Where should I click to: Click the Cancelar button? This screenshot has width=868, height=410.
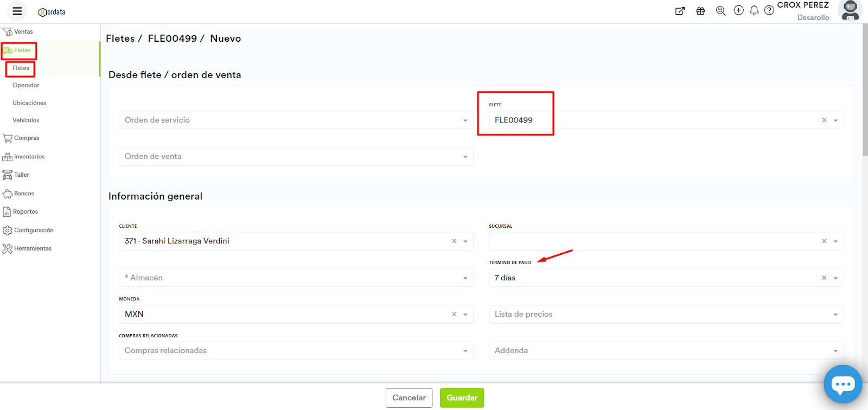tap(409, 398)
